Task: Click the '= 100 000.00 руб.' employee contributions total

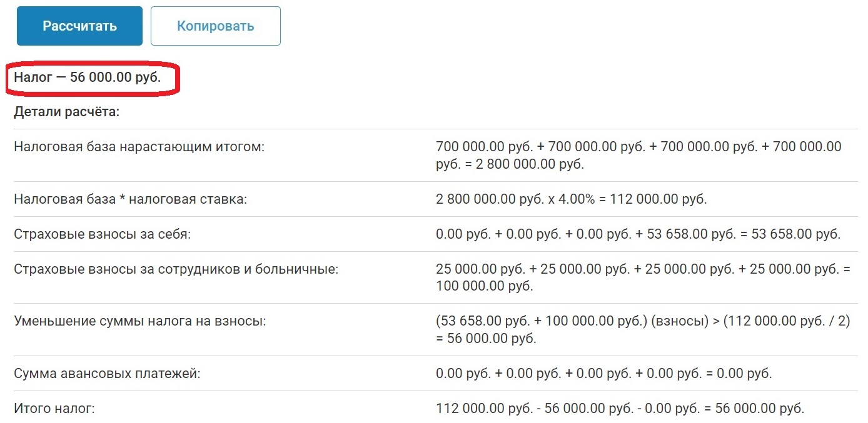Action: tap(485, 286)
